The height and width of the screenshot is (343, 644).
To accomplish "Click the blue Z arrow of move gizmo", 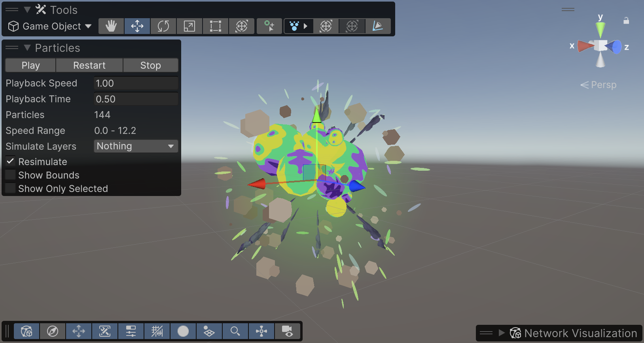I will [x=357, y=186].
